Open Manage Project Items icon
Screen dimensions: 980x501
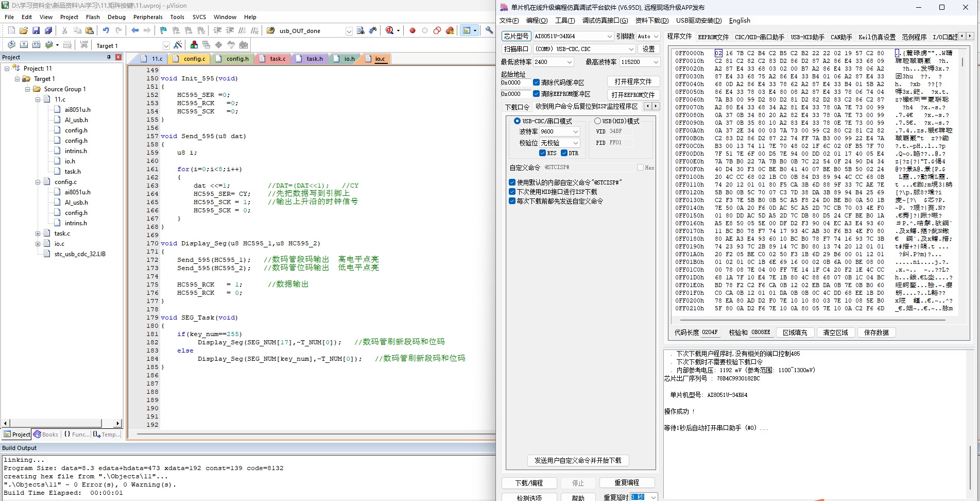click(x=194, y=45)
